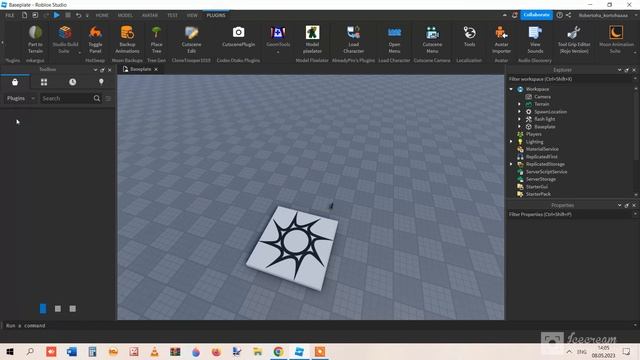
Task: Undo the last action
Action: click(78, 15)
